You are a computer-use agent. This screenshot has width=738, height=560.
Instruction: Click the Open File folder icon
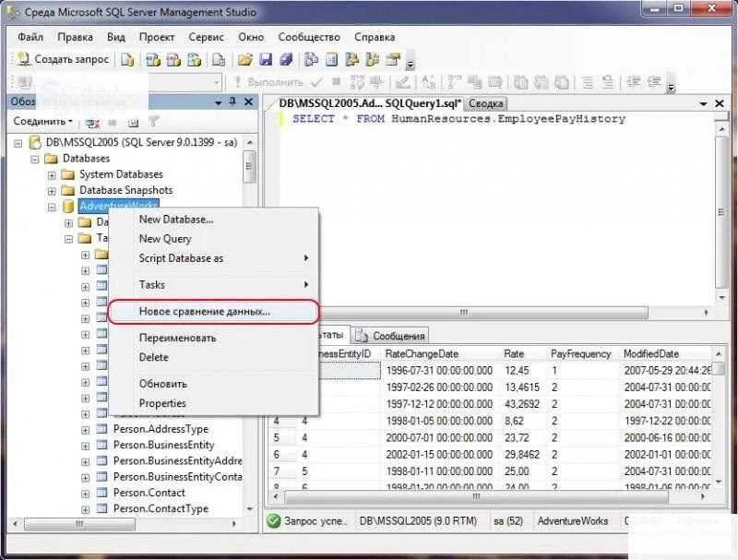point(244,59)
